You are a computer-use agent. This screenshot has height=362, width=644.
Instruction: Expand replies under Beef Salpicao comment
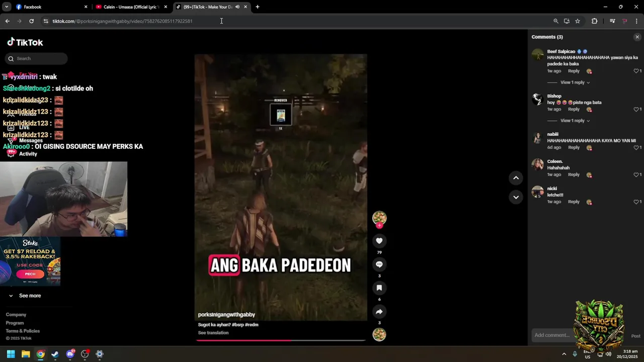point(575,82)
